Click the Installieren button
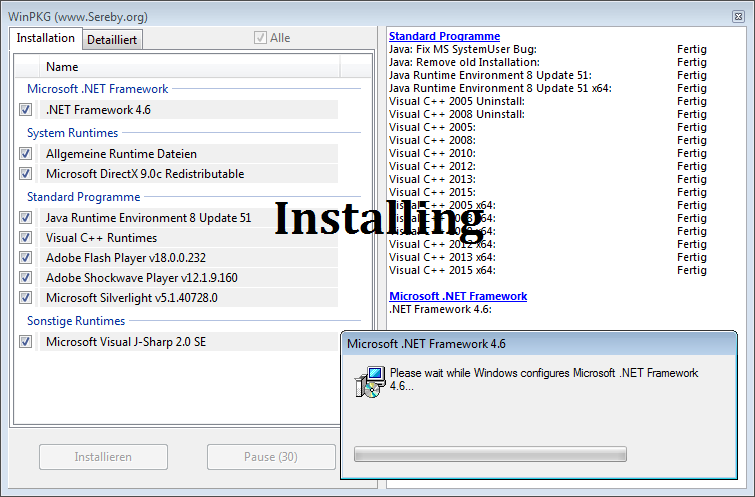This screenshot has width=755, height=497. [104, 457]
